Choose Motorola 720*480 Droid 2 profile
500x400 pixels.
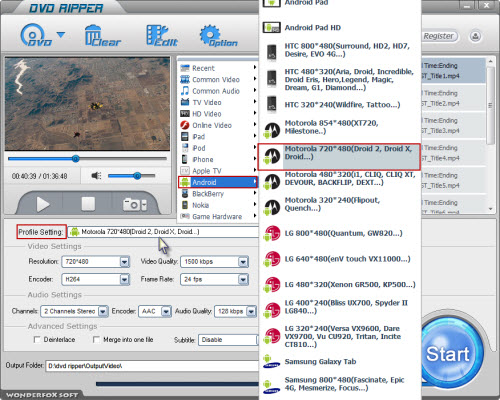[x=339, y=157]
